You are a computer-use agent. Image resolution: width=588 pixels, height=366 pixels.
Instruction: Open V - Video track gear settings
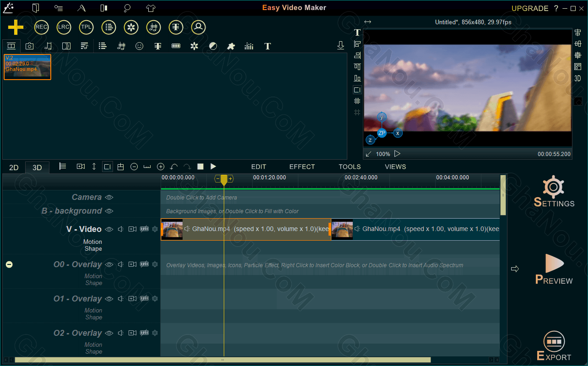click(x=155, y=229)
